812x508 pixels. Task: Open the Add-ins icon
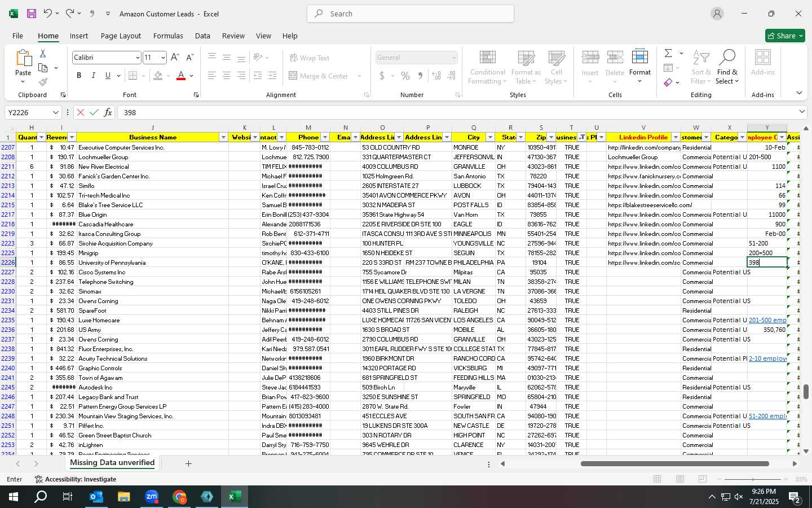pyautogui.click(x=762, y=62)
